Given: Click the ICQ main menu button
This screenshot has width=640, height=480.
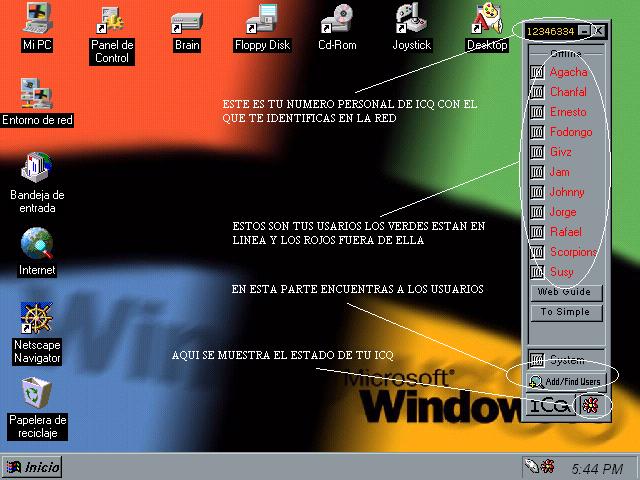Looking at the screenshot, I should coord(550,405).
